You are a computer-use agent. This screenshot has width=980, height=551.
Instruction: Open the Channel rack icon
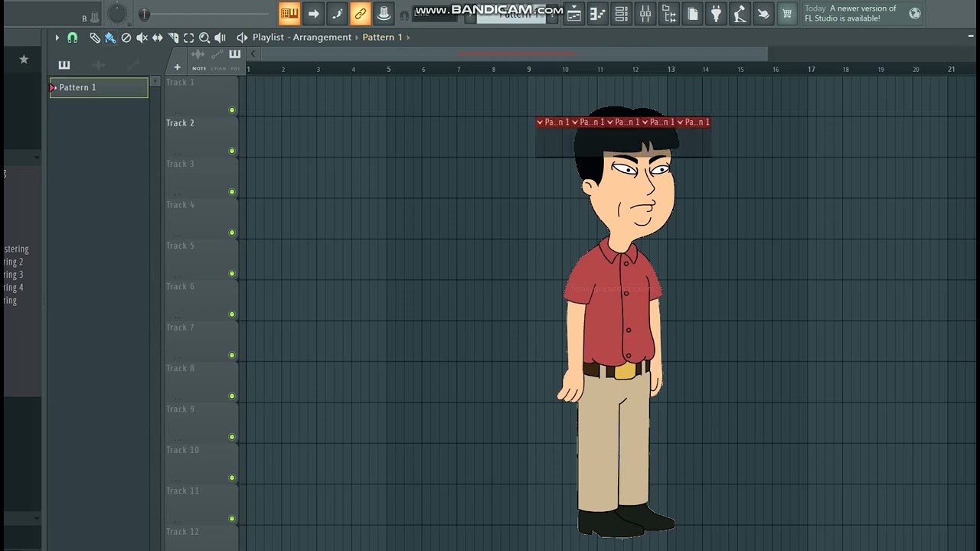(622, 13)
